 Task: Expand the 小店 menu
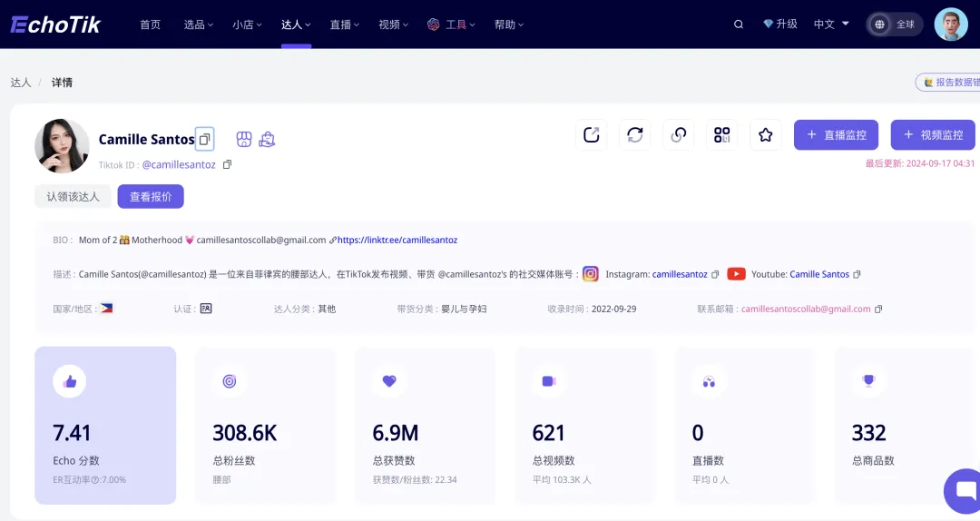click(x=247, y=25)
